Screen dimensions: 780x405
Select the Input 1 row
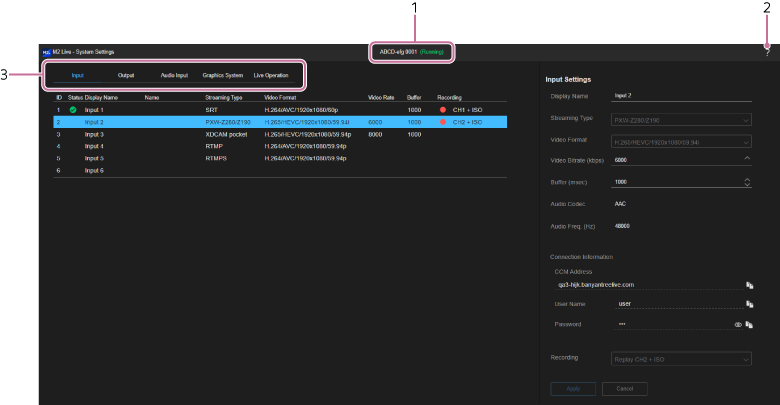coord(280,110)
